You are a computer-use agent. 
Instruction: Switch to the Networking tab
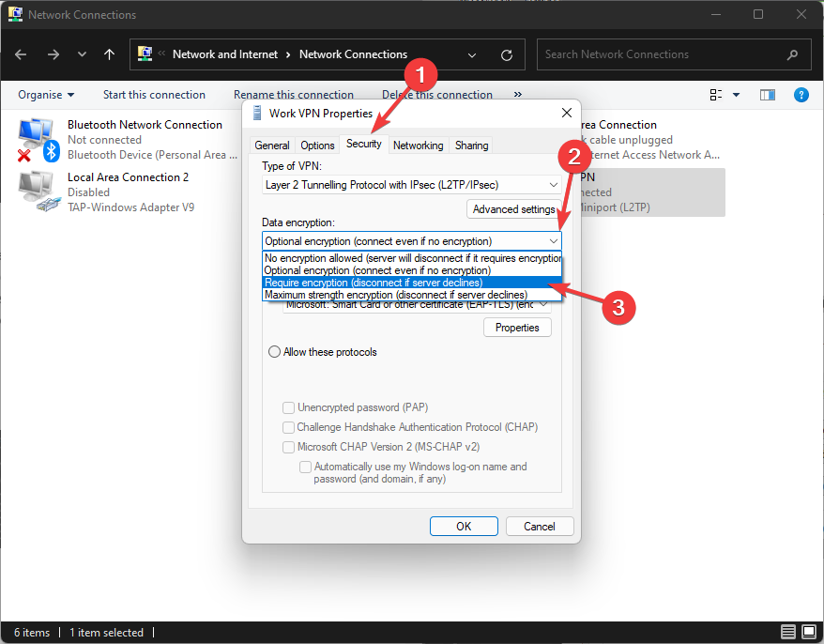418,146
